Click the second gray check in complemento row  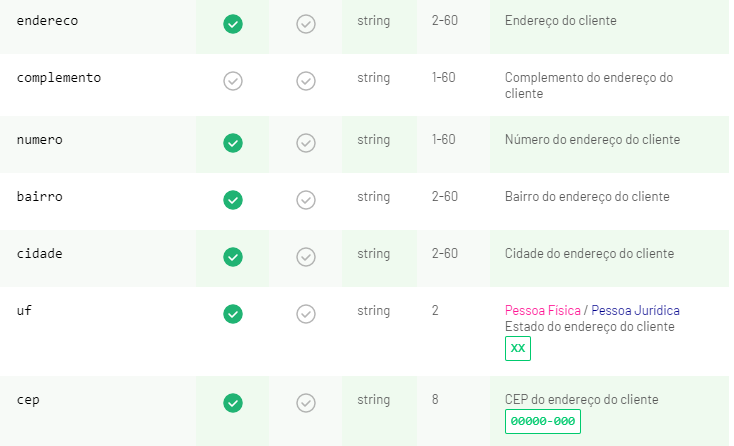306,81
